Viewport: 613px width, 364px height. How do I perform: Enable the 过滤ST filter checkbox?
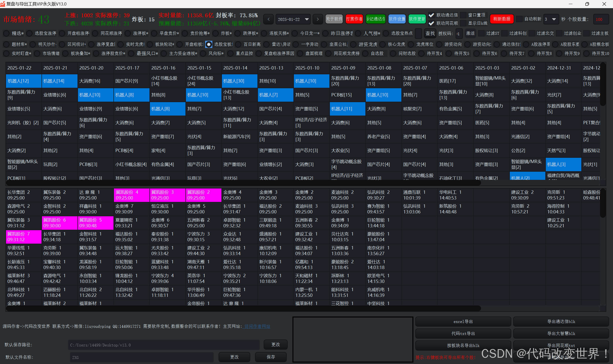pyautogui.click(x=482, y=33)
